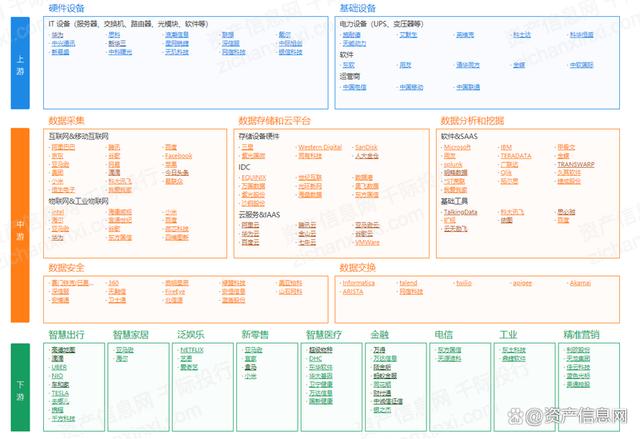Screen dimensions: 640x439
Task: Open the TRANSWARP link
Action: pyautogui.click(x=576, y=164)
